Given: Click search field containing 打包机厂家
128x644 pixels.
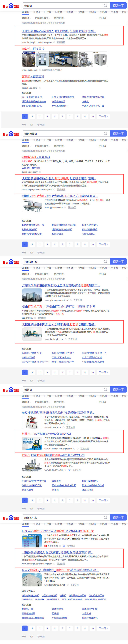Looking at the screenshot, I should click(x=63, y=261).
